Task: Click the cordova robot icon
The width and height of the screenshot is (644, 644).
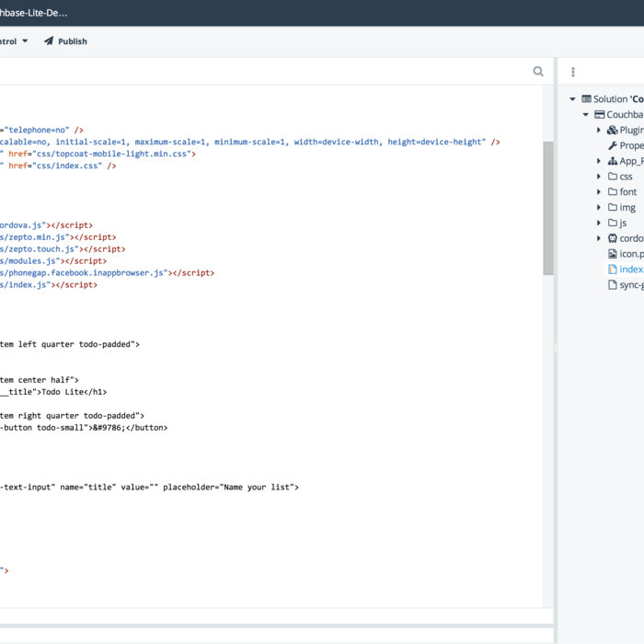Action: click(613, 238)
